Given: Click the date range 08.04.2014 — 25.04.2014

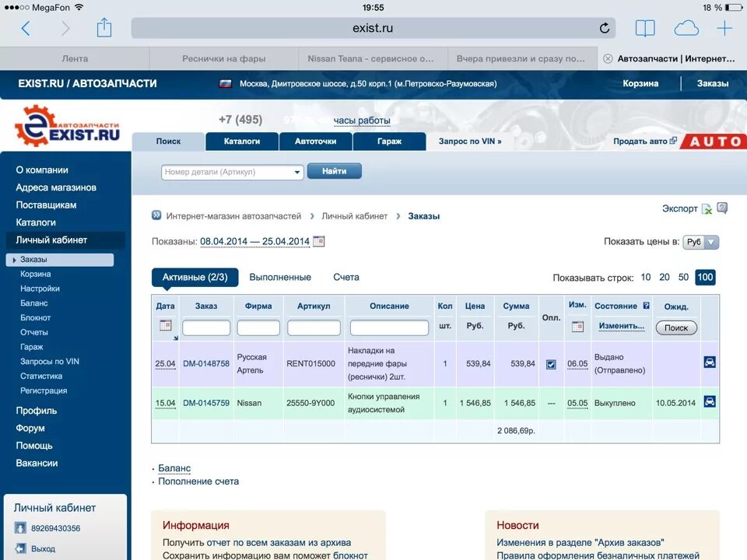Looking at the screenshot, I should pyautogui.click(x=255, y=241).
